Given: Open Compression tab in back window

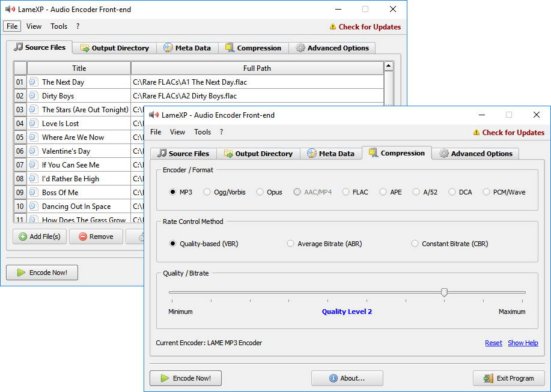Looking at the screenshot, I should (254, 48).
